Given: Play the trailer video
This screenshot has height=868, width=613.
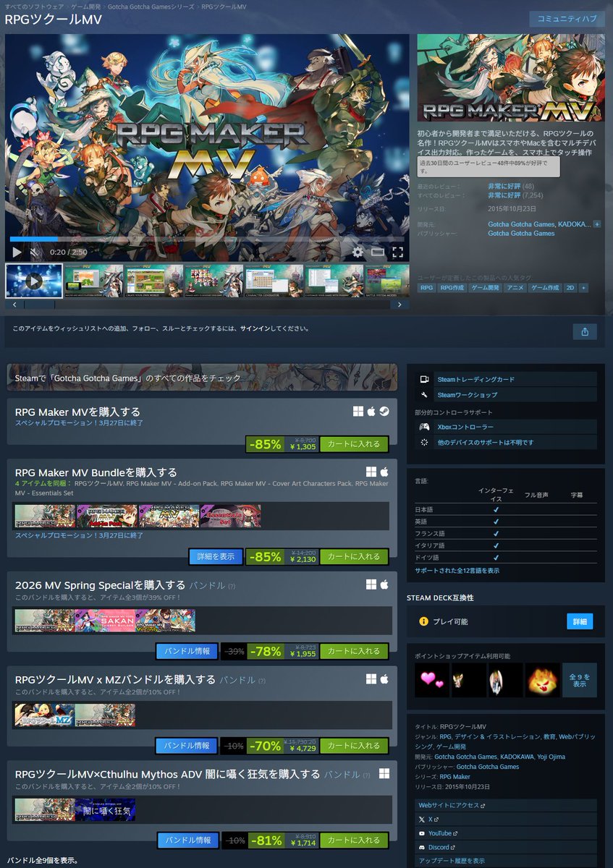Looking at the screenshot, I should click(17, 252).
